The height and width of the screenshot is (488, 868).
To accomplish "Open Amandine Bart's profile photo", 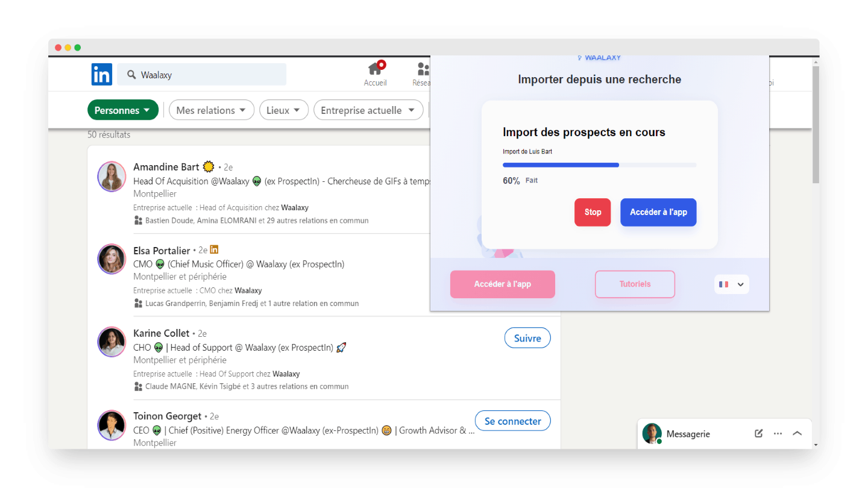I will [112, 177].
